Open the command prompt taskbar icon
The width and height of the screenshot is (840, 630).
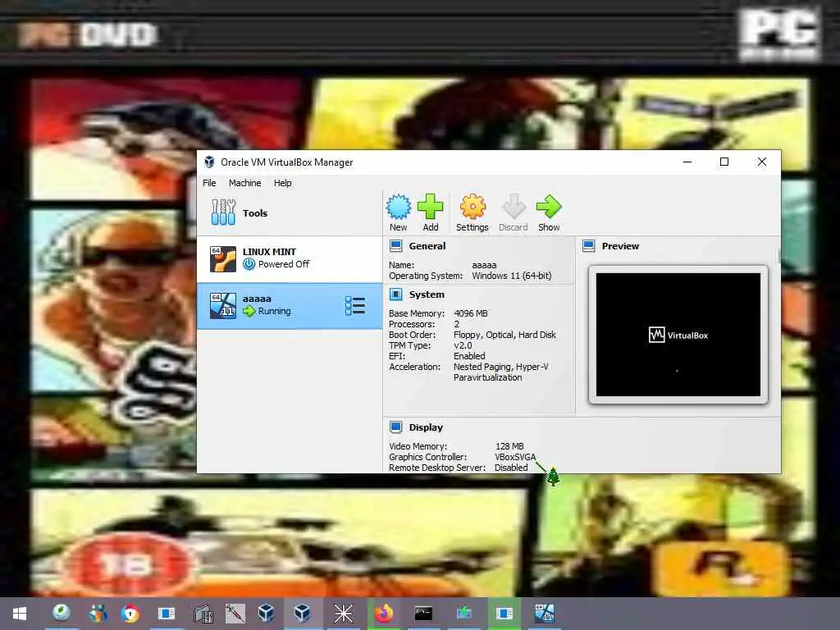pos(423,614)
